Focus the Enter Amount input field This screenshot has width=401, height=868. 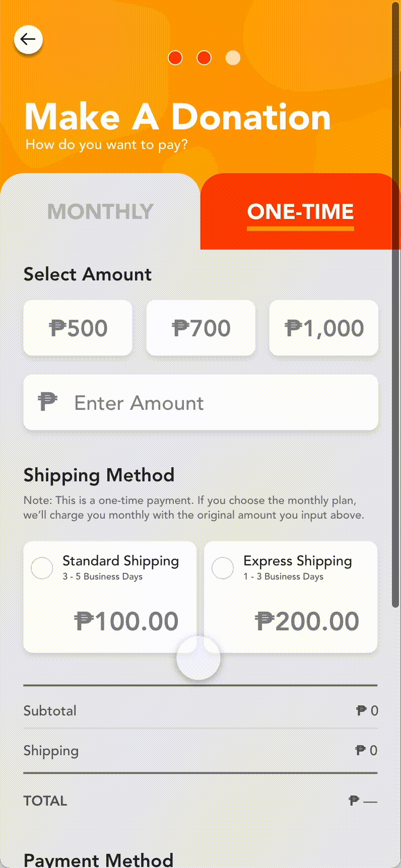(201, 402)
